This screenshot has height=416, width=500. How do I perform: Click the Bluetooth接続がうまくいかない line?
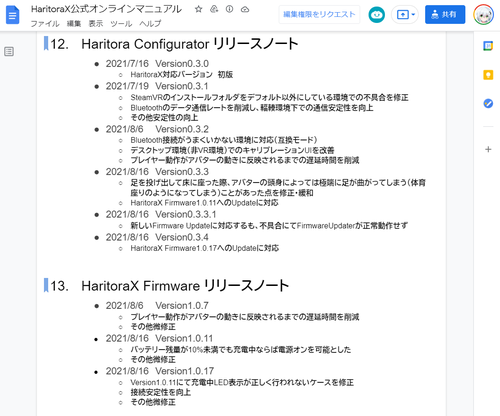[x=224, y=140]
